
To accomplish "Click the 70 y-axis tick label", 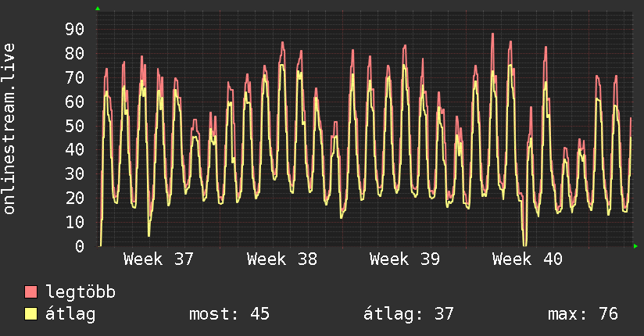I will point(75,77).
